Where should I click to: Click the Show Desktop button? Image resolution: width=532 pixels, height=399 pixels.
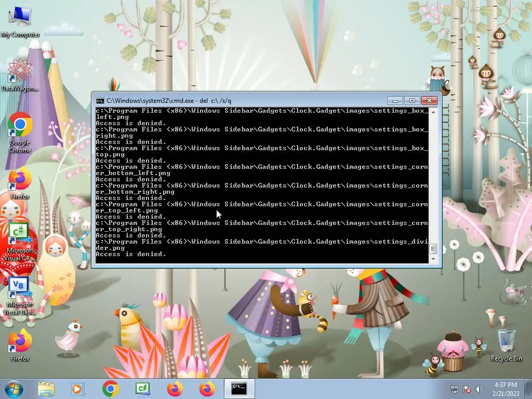528,389
